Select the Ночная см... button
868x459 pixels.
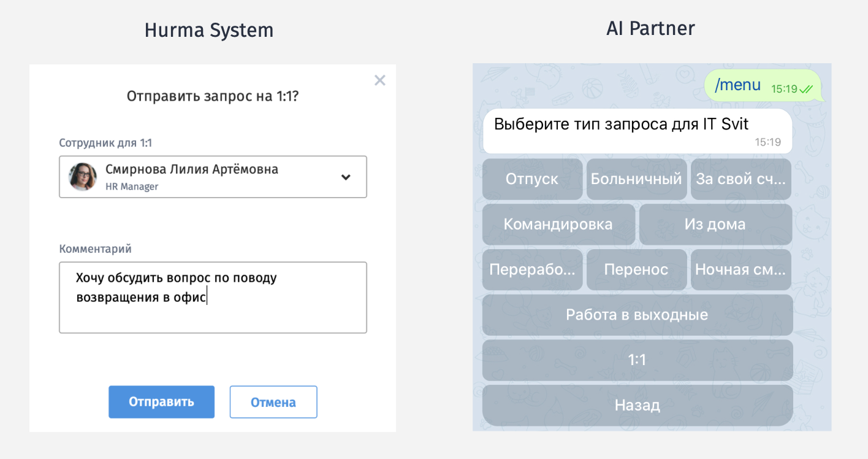tap(741, 270)
